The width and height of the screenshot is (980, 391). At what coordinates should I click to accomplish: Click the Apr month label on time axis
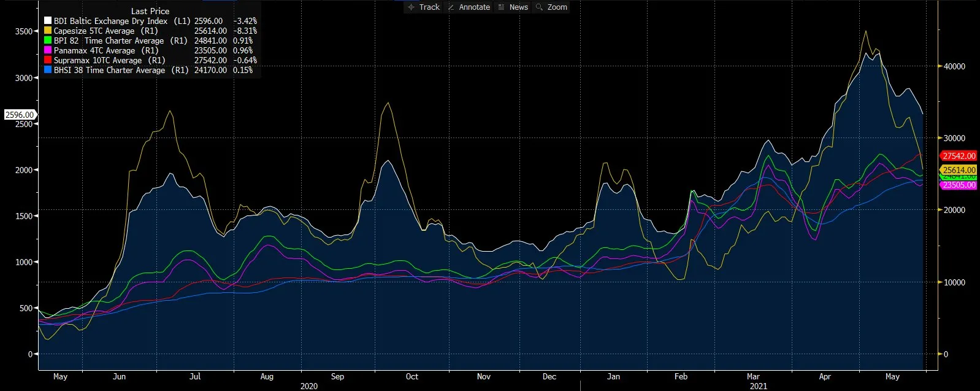pos(825,376)
